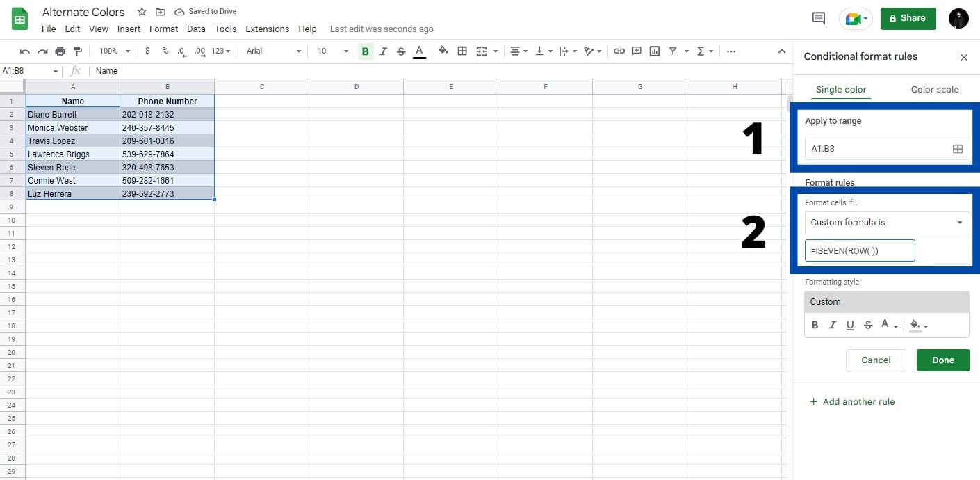Viewport: 980px width, 480px height.
Task: Open the Borders tool
Action: click(x=462, y=51)
